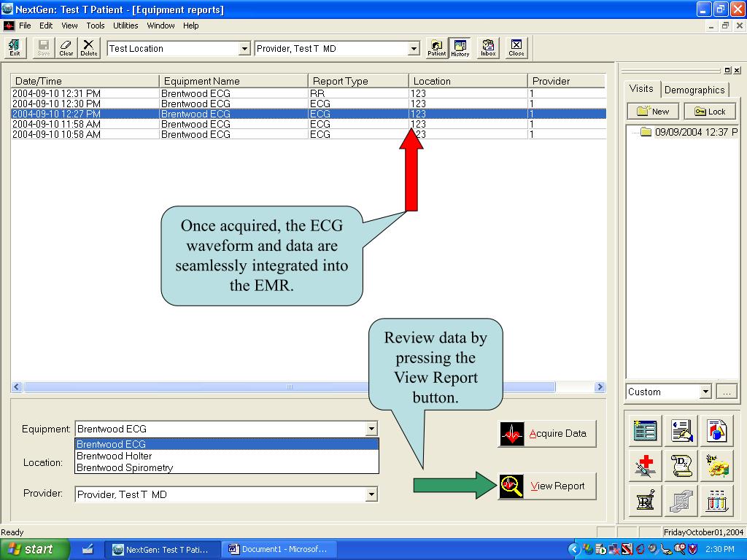Open the bottom Provider dropdown arrow
747x560 pixels.
click(371, 495)
